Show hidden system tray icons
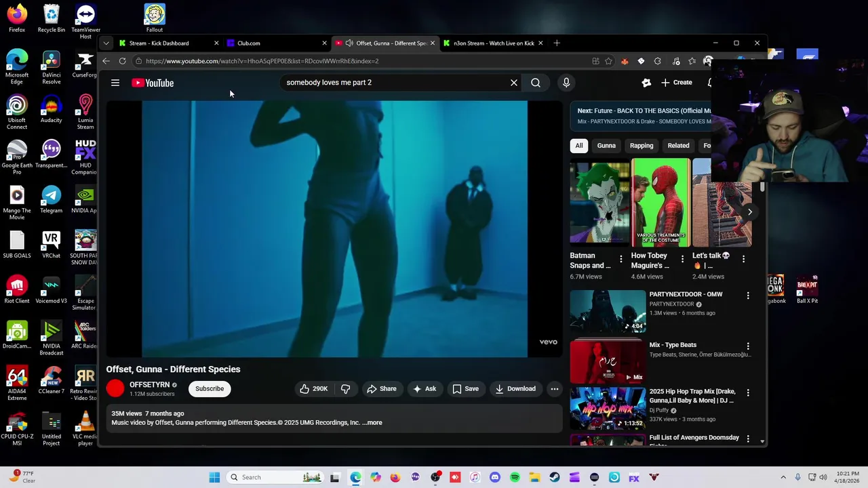The height and width of the screenshot is (488, 868). click(783, 477)
